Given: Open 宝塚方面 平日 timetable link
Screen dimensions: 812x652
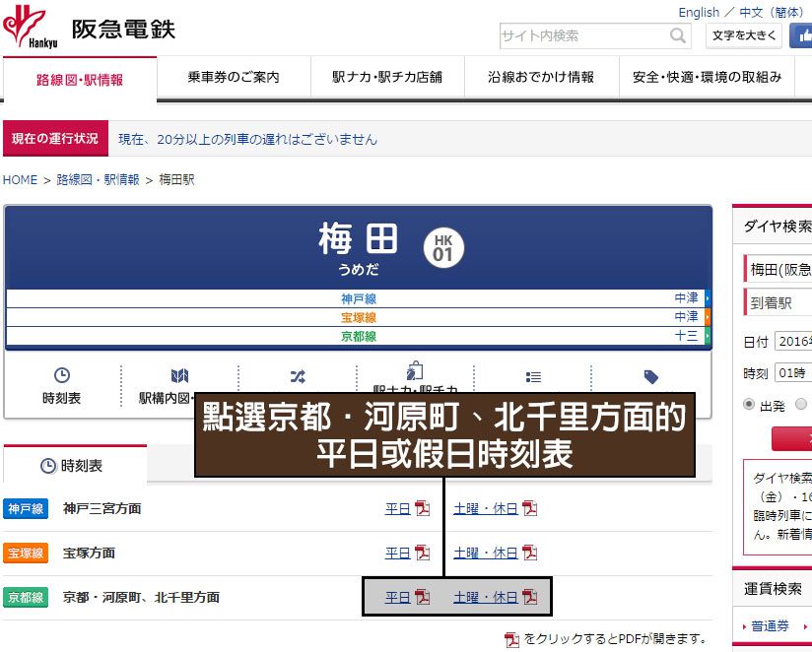Looking at the screenshot, I should tap(398, 554).
